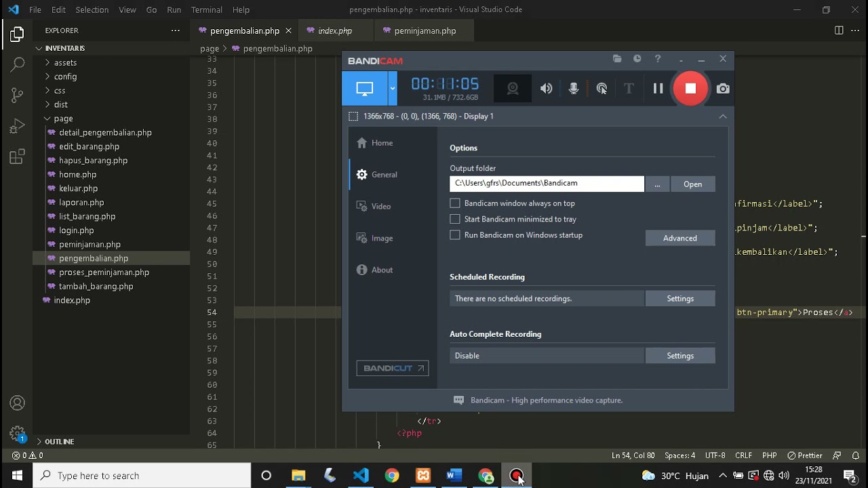The height and width of the screenshot is (488, 868).
Task: Open Bandicam output folder icon in title bar
Action: [x=617, y=59]
